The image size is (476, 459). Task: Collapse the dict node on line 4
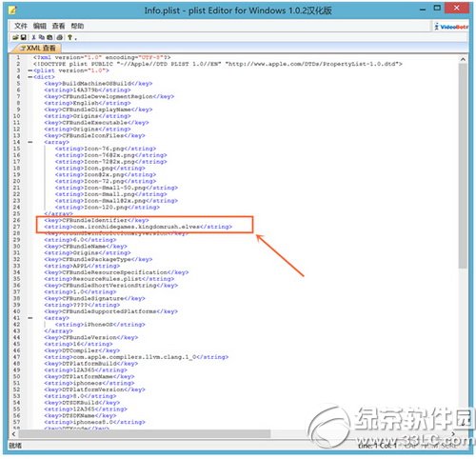tap(30, 77)
